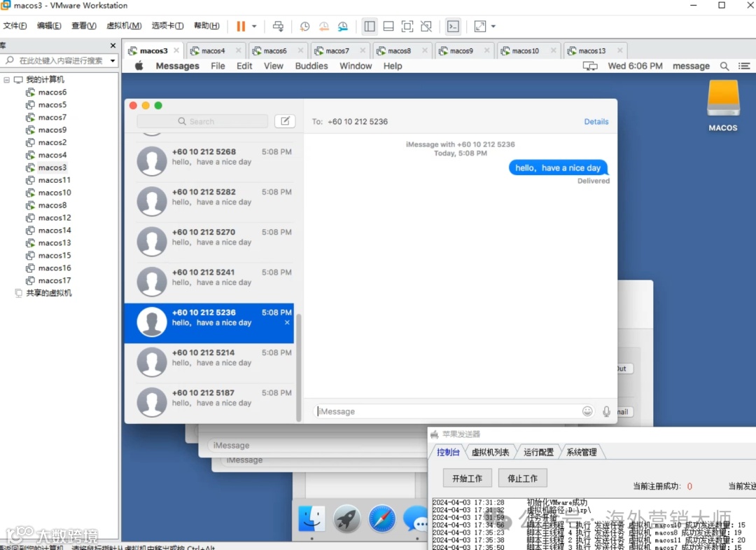Open the Notification Center list icon
Image resolution: width=756 pixels, height=550 pixels.
[x=744, y=66]
